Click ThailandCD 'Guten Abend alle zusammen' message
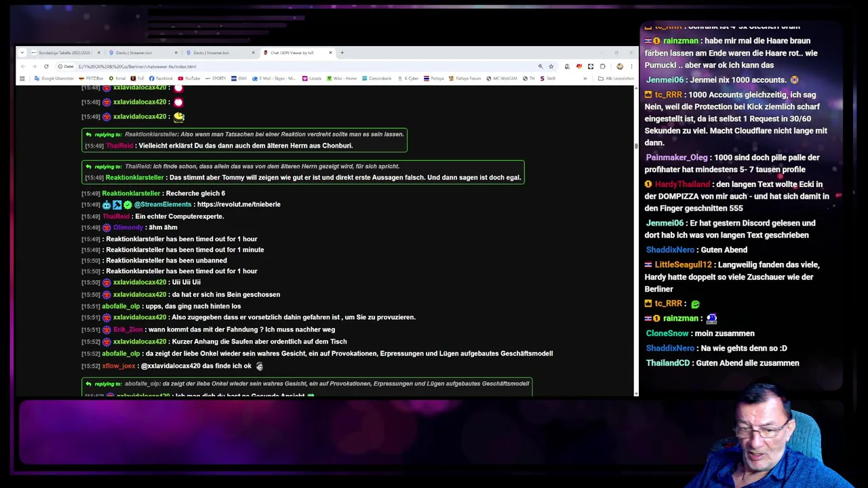The height and width of the screenshot is (488, 868). 747,363
